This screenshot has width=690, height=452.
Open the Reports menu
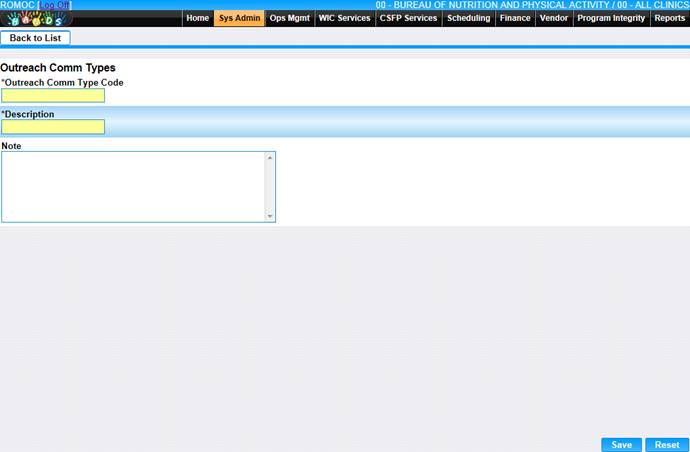pos(670,18)
